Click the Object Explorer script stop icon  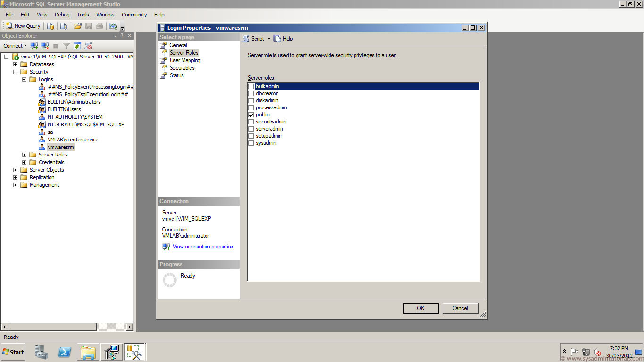click(x=88, y=46)
